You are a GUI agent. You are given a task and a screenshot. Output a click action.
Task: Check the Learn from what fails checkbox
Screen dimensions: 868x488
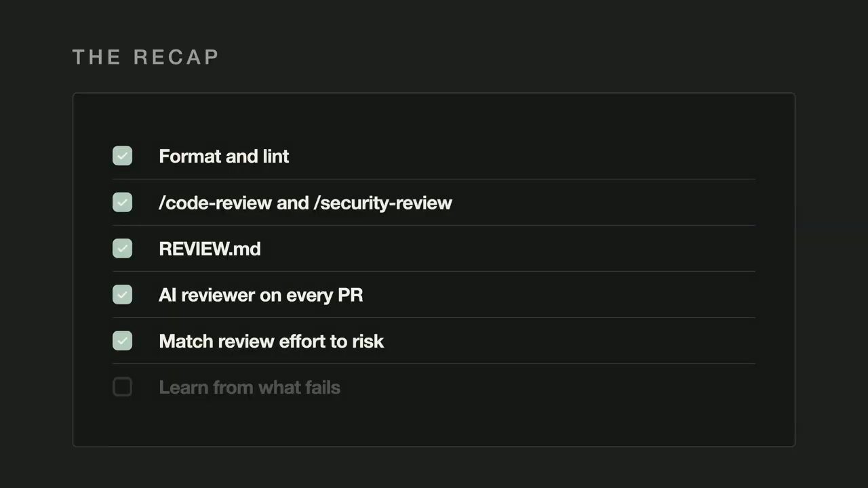[122, 387]
